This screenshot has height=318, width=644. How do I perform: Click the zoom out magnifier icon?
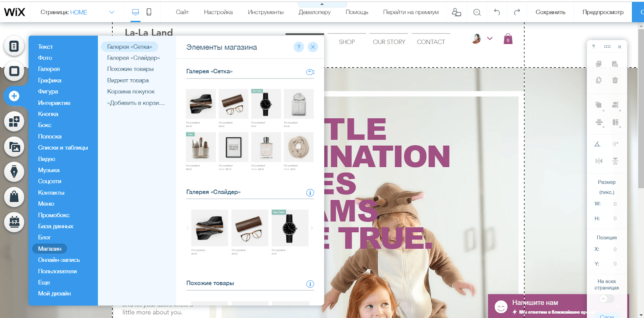point(477,12)
